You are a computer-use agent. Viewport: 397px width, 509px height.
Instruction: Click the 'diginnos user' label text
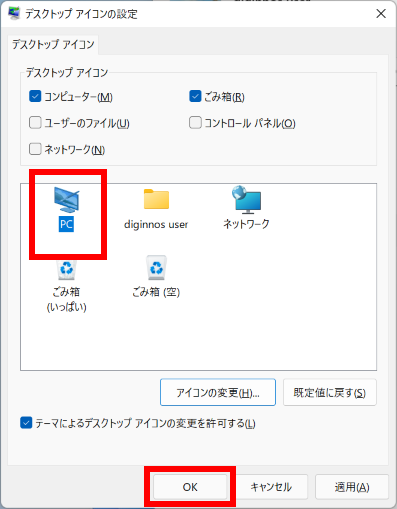(x=156, y=224)
